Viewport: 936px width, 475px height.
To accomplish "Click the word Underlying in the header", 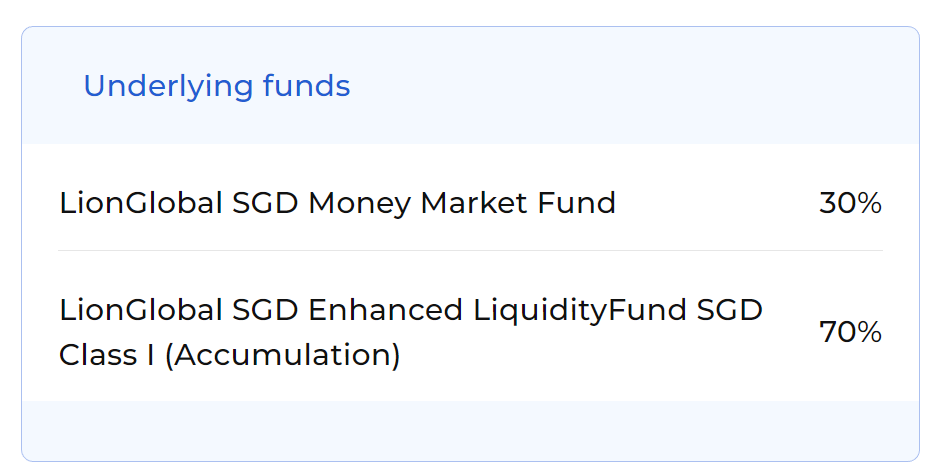I will click(x=168, y=87).
